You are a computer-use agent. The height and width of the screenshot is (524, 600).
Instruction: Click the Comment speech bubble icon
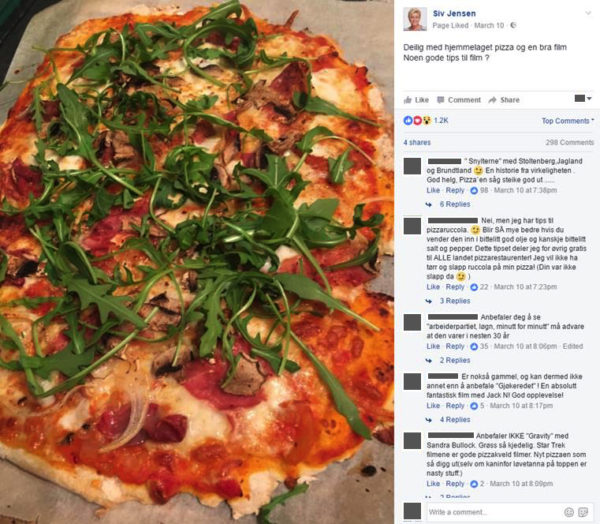point(441,100)
